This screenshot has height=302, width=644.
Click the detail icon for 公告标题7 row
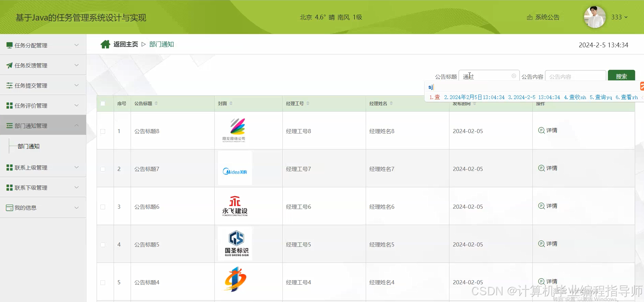[x=541, y=168]
